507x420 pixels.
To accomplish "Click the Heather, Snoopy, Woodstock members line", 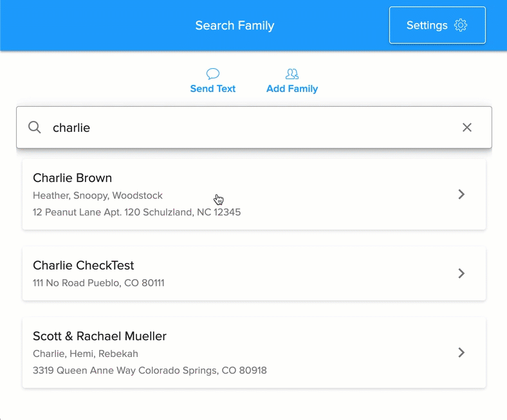I will [x=98, y=196].
